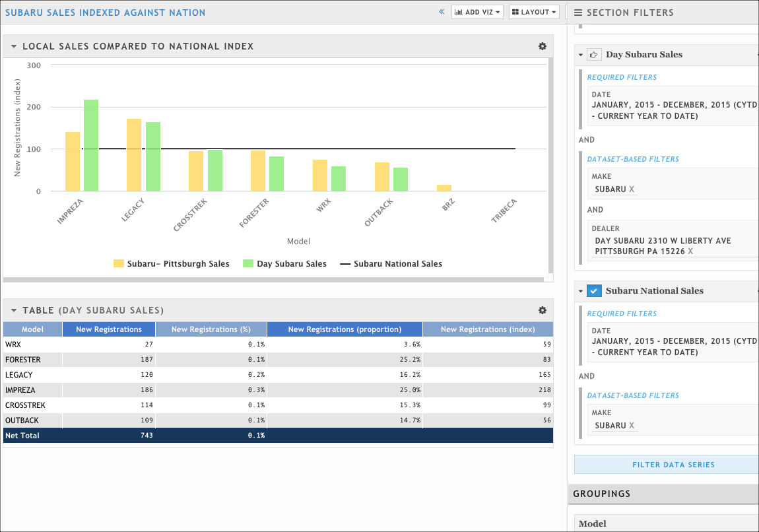Screen dimensions: 759x532
Task: Click the chart's vertical scrollbar
Action: click(551, 164)
